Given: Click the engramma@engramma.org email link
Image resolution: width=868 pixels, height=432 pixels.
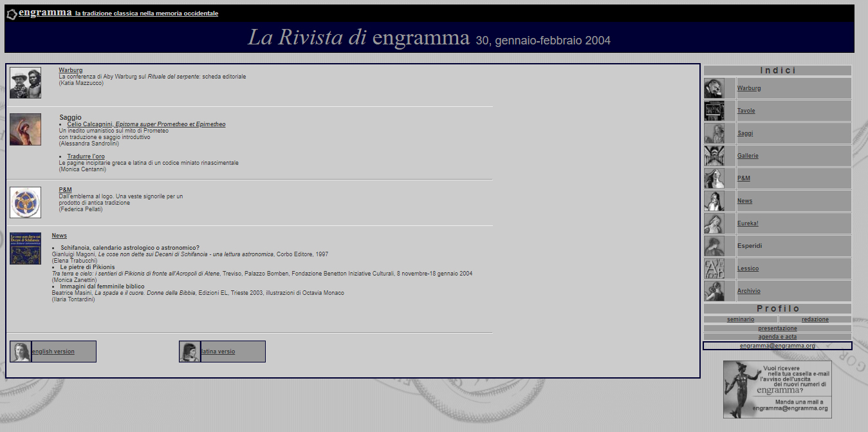Looking at the screenshot, I should (777, 346).
